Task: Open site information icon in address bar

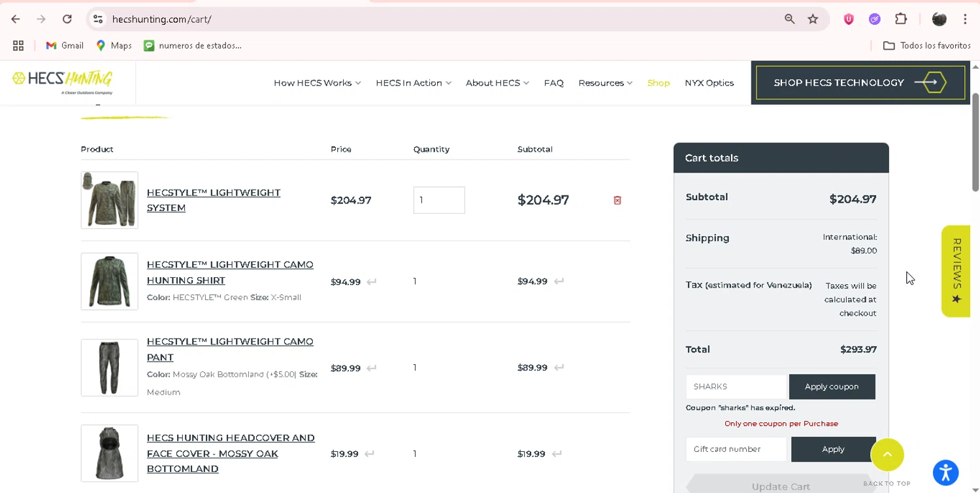Action: [x=98, y=19]
